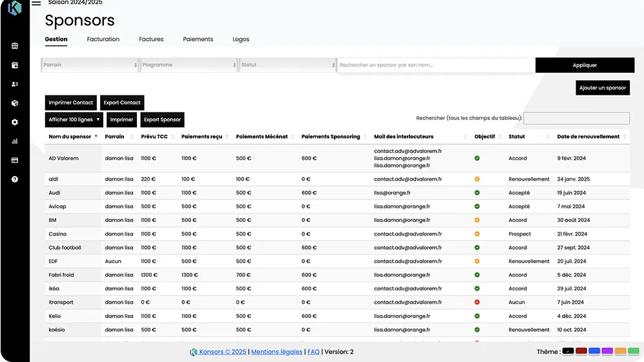Sort by Objectif column header
This screenshot has height=362, width=644.
[488, 137]
